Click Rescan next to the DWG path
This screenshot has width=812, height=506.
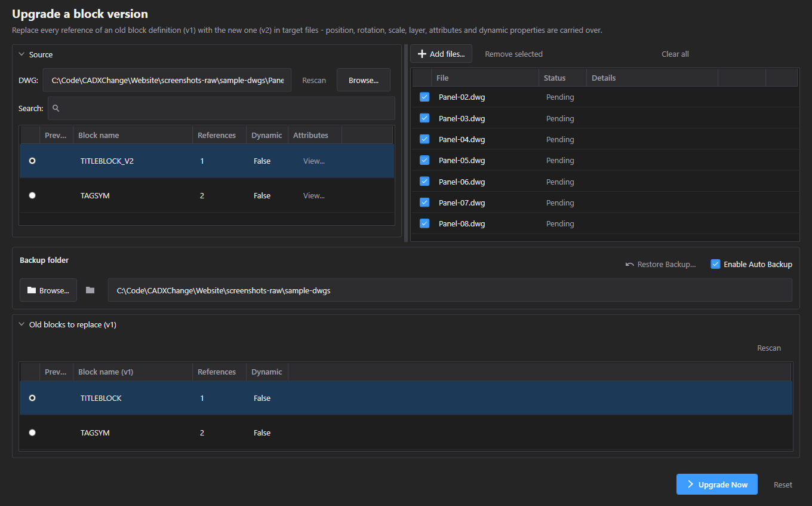point(314,80)
